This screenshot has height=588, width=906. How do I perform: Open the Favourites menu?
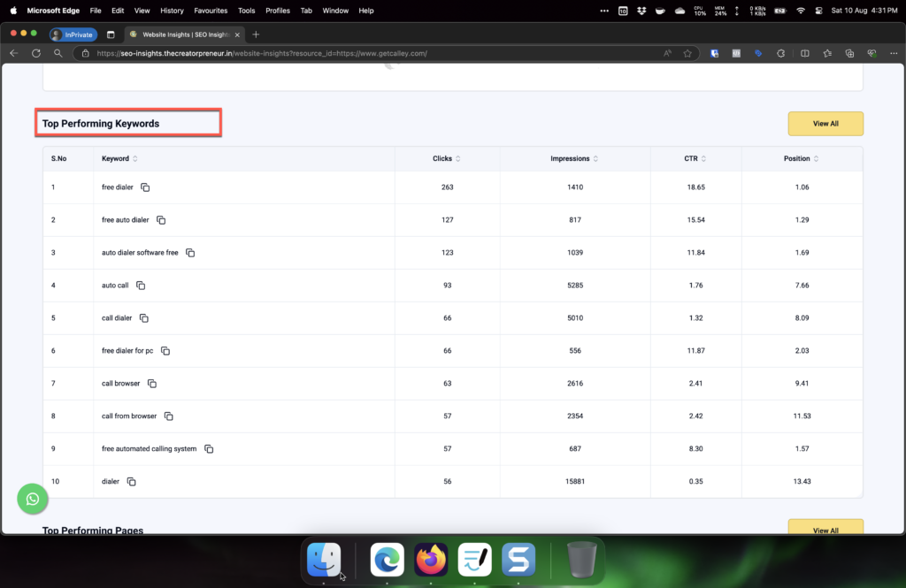point(211,11)
